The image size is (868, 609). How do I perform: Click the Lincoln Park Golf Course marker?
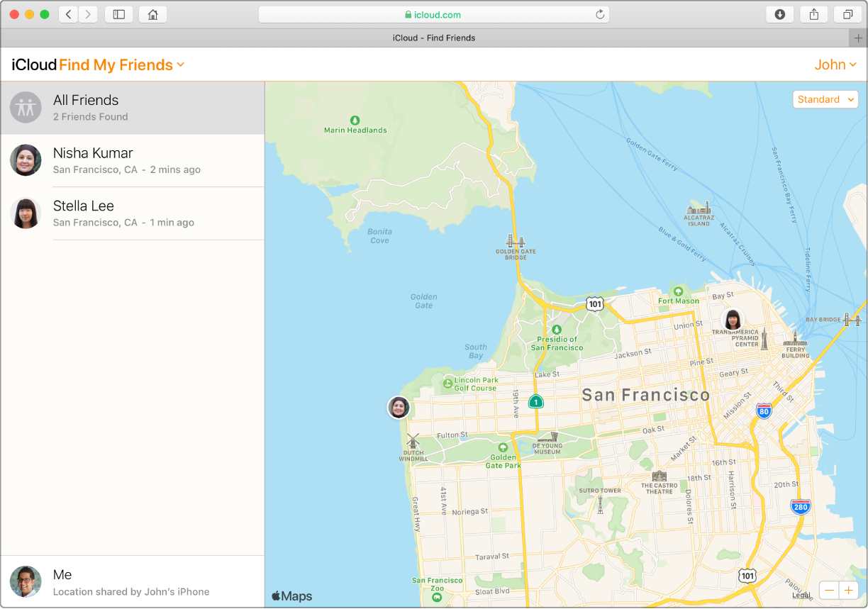[448, 384]
